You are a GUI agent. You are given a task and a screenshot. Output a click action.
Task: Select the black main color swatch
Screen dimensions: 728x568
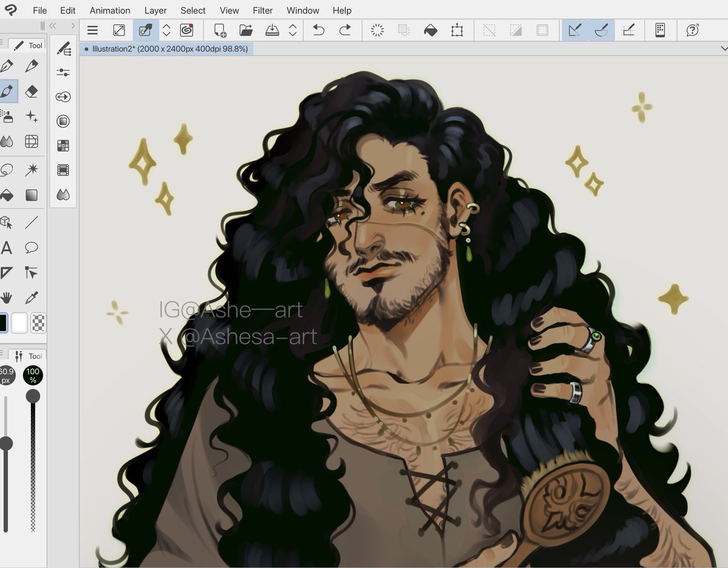(2, 323)
